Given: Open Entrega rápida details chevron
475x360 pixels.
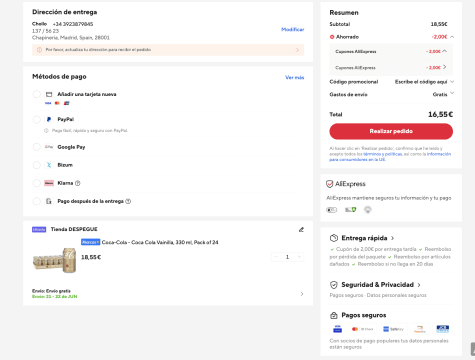Looking at the screenshot, I should click(x=392, y=238).
